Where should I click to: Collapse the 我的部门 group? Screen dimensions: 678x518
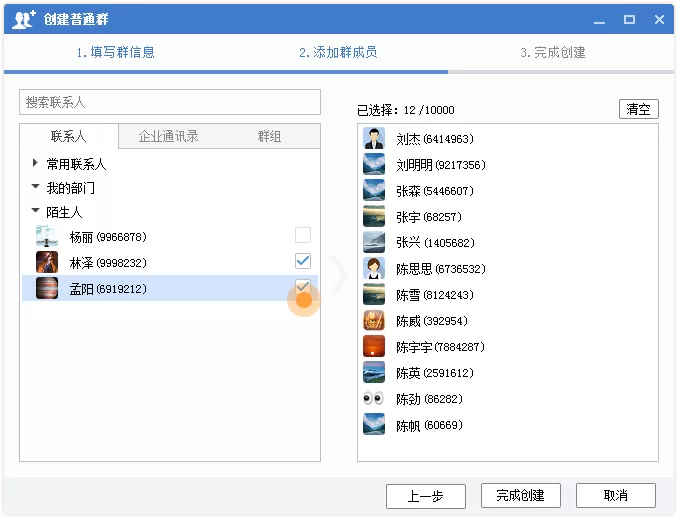pyautogui.click(x=35, y=186)
